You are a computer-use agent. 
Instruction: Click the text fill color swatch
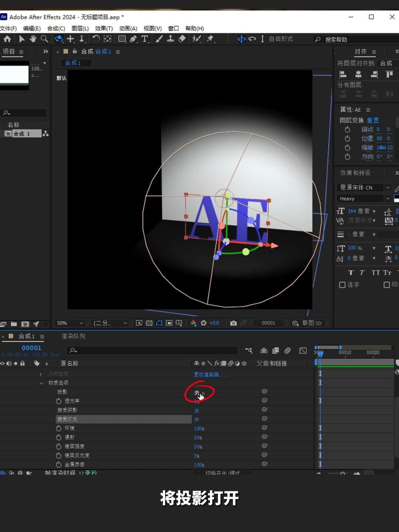tap(396, 199)
